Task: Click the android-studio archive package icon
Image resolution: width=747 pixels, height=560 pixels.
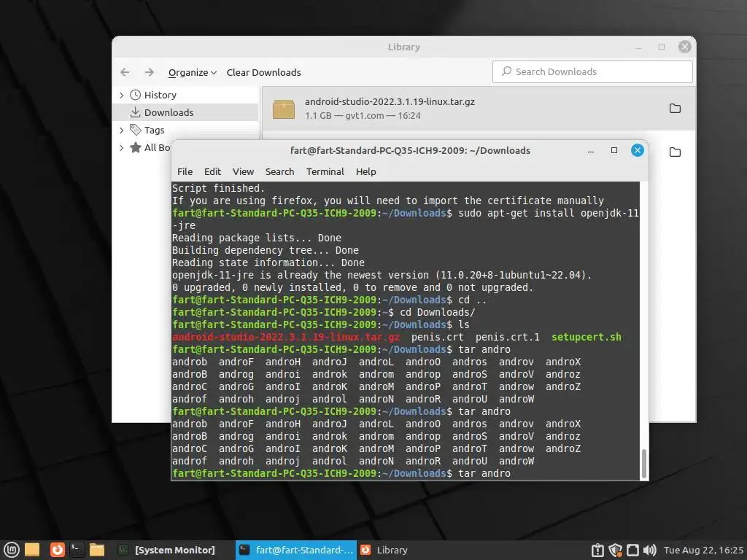Action: (x=284, y=109)
